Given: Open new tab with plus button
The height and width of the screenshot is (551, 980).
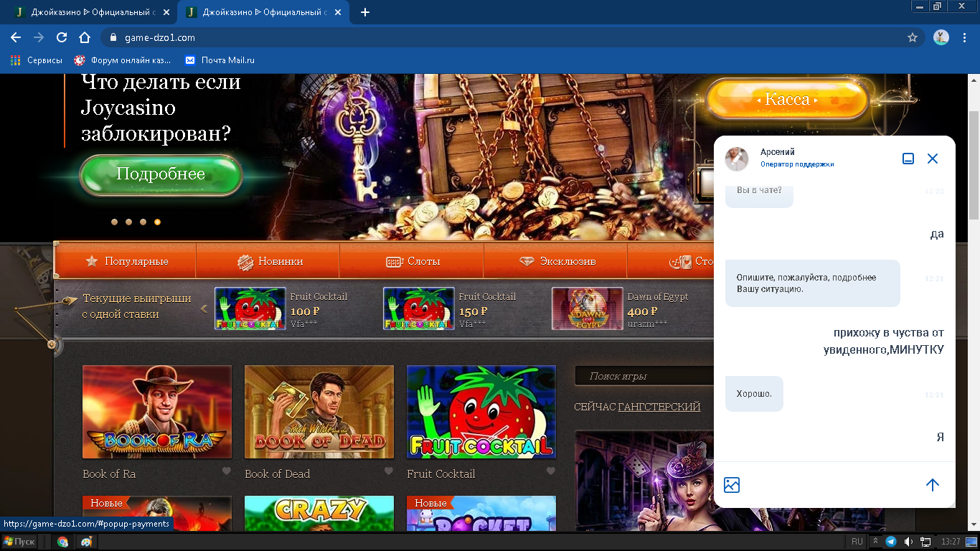Looking at the screenshot, I should (x=364, y=12).
